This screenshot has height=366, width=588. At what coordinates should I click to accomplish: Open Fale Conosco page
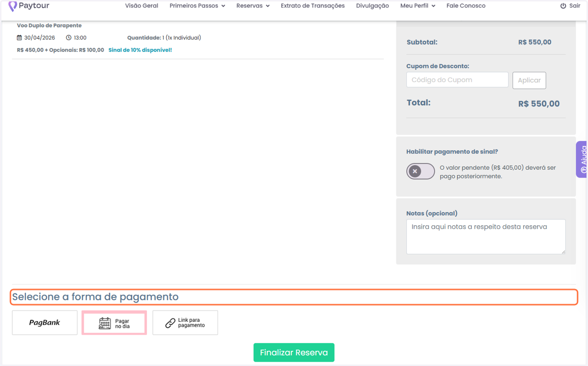[x=466, y=6]
